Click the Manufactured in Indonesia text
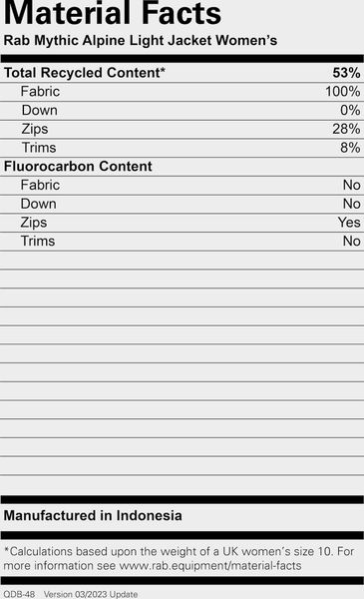Viewport: 364px width, 599px height. tap(93, 516)
